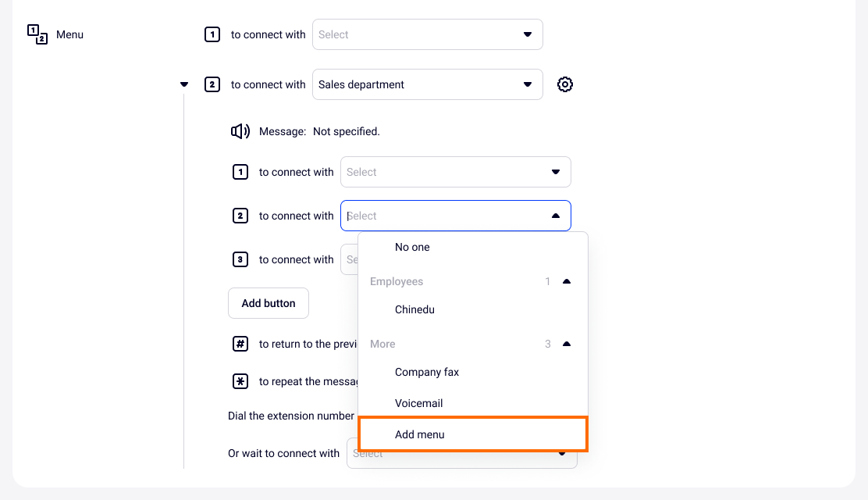
Task: Pick No one option
Action: tap(412, 247)
